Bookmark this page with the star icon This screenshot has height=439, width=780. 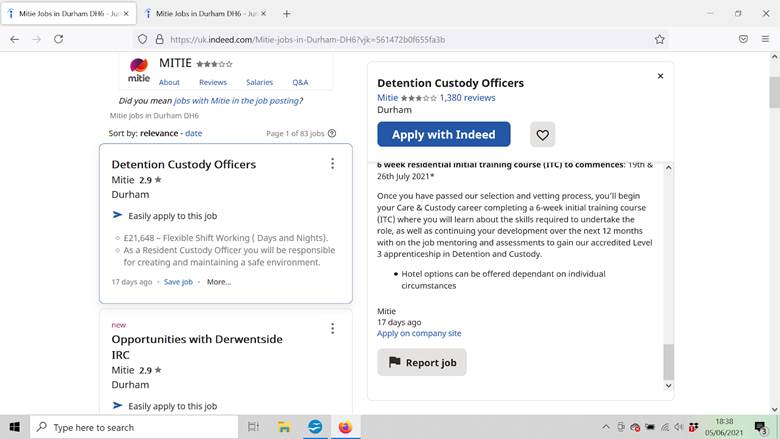(x=660, y=39)
